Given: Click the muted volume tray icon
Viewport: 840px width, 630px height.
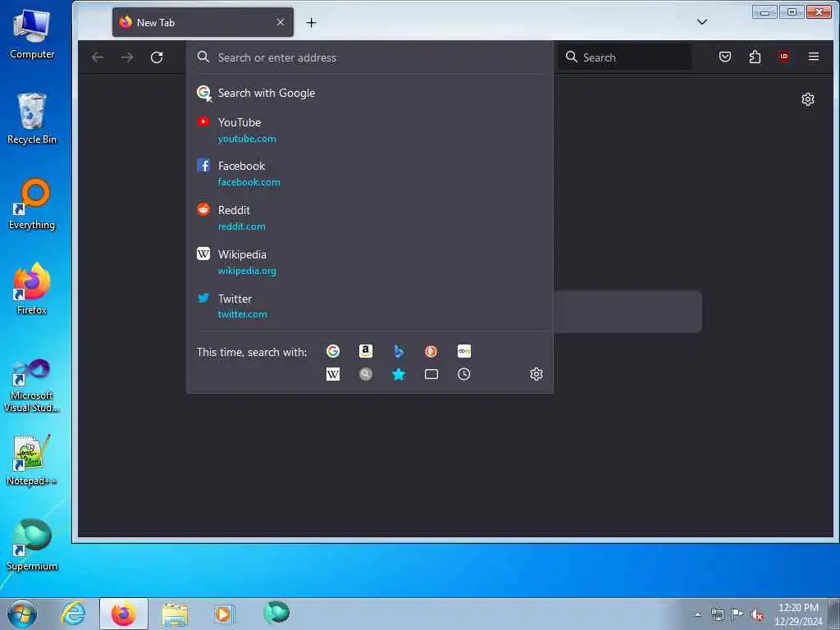Looking at the screenshot, I should click(x=757, y=614).
